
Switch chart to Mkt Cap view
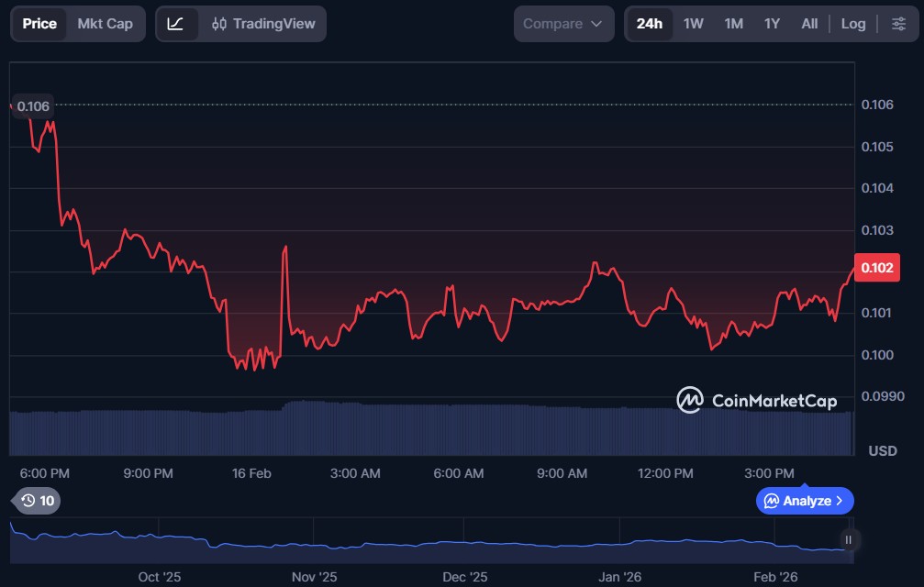click(105, 24)
